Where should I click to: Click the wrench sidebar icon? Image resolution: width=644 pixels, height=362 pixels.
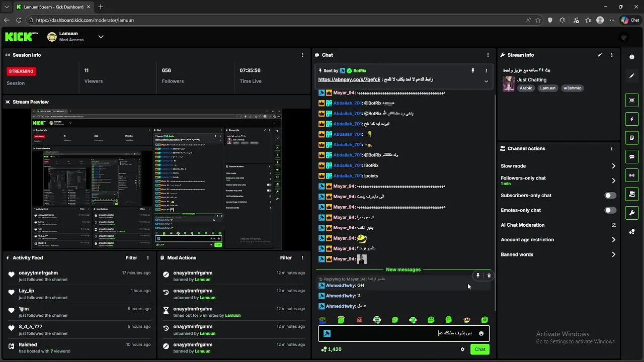click(x=632, y=213)
